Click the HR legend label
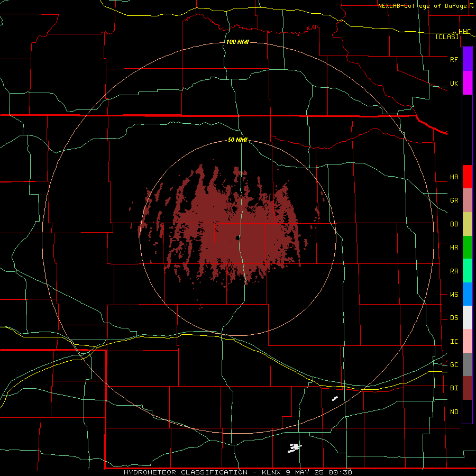The height and width of the screenshot is (476, 476). point(454,248)
